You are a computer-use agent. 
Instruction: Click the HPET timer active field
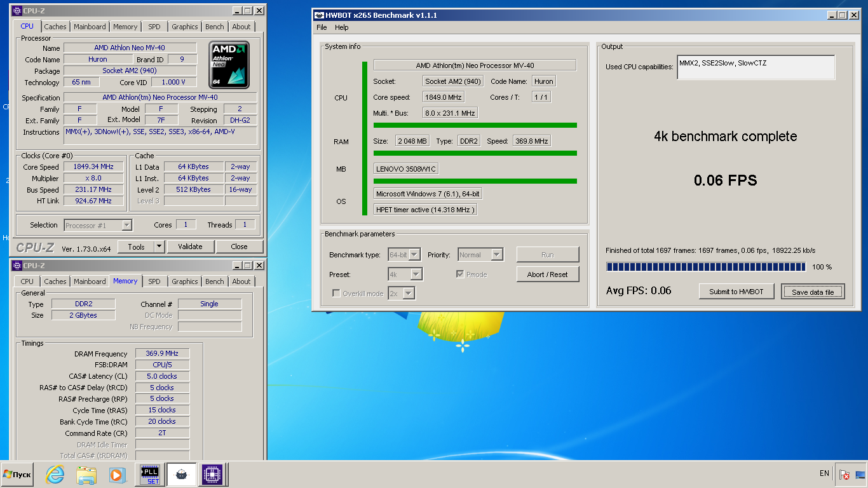click(x=425, y=210)
